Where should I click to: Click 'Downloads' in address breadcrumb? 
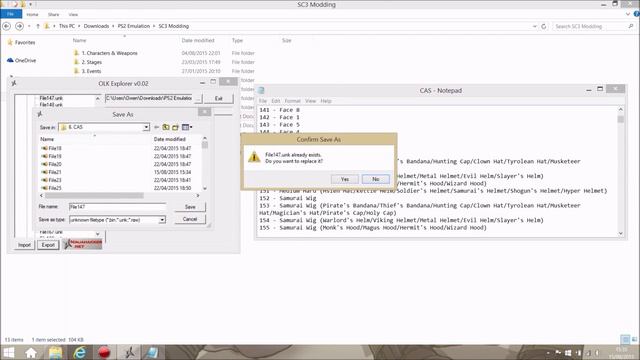pos(96,26)
